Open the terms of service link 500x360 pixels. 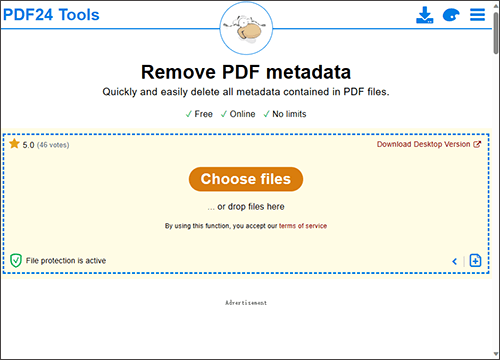303,226
